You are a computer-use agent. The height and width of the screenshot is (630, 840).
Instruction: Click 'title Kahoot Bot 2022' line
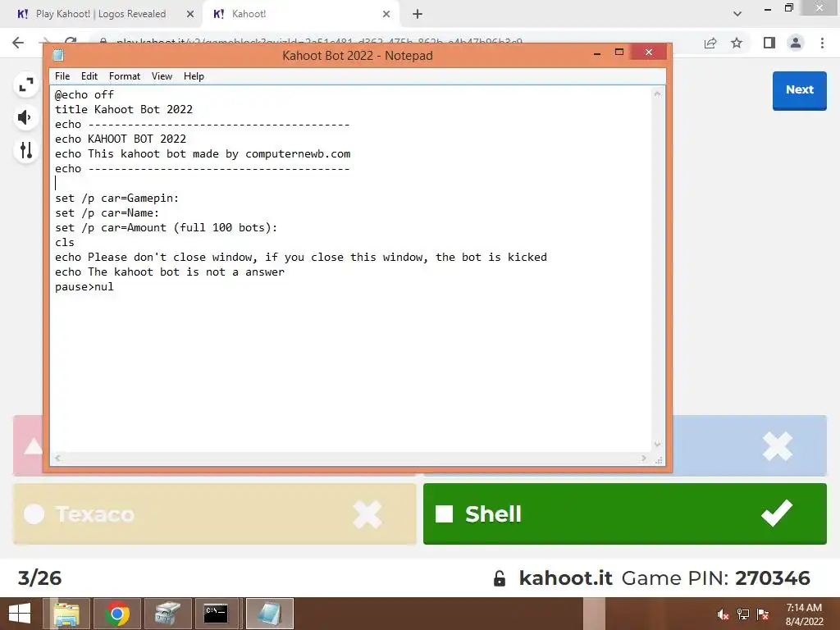click(124, 109)
